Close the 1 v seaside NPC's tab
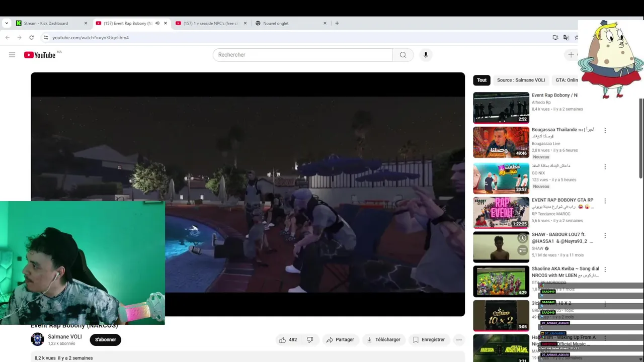The image size is (644, 362). (246, 23)
